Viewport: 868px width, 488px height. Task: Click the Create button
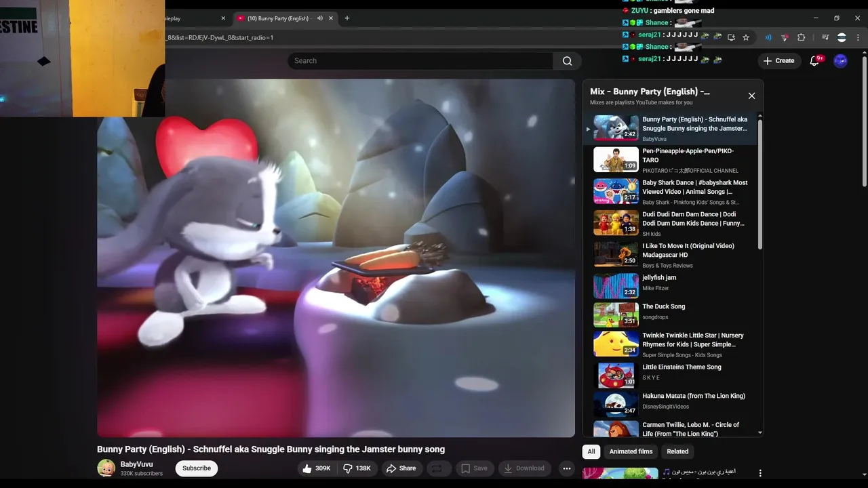click(x=778, y=61)
